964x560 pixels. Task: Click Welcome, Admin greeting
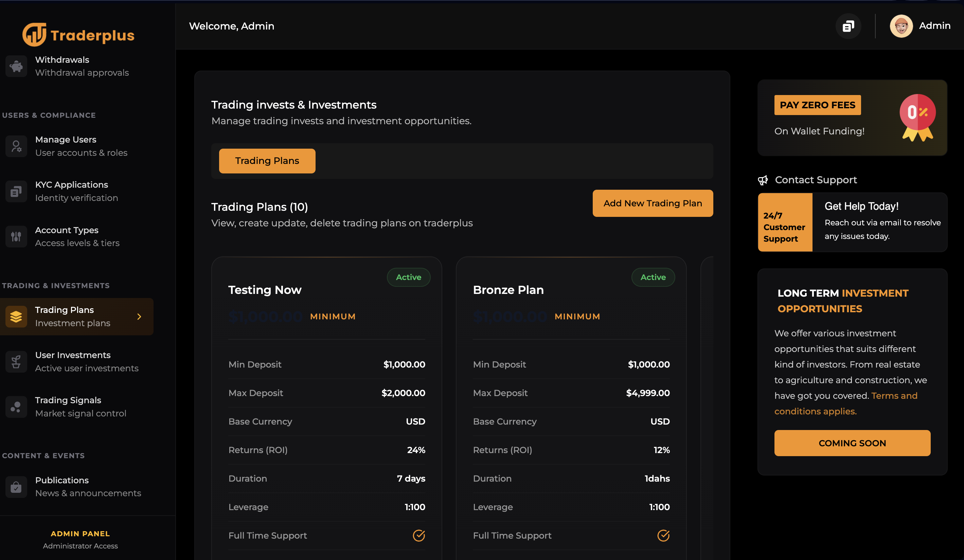click(x=231, y=26)
